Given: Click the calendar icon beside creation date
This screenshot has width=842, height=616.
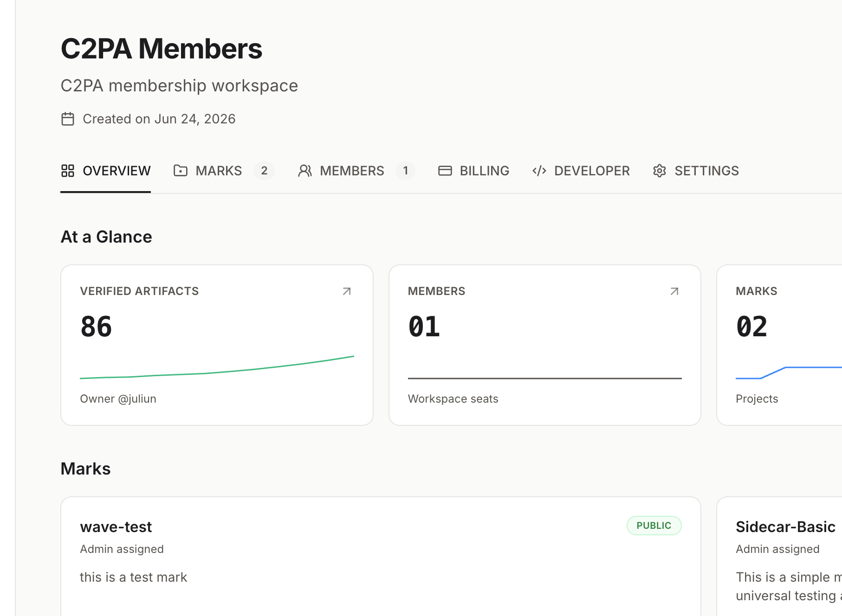Looking at the screenshot, I should 68,119.
